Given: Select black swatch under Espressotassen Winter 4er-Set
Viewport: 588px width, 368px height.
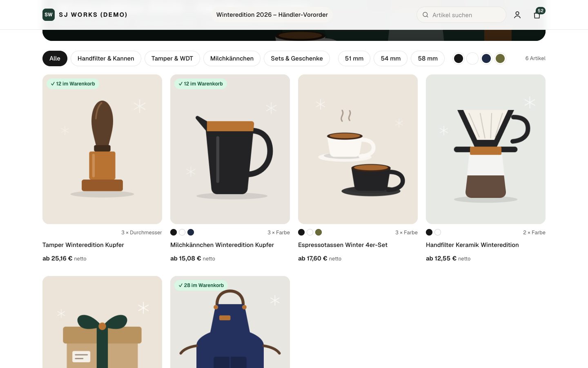Looking at the screenshot, I should coord(301,232).
